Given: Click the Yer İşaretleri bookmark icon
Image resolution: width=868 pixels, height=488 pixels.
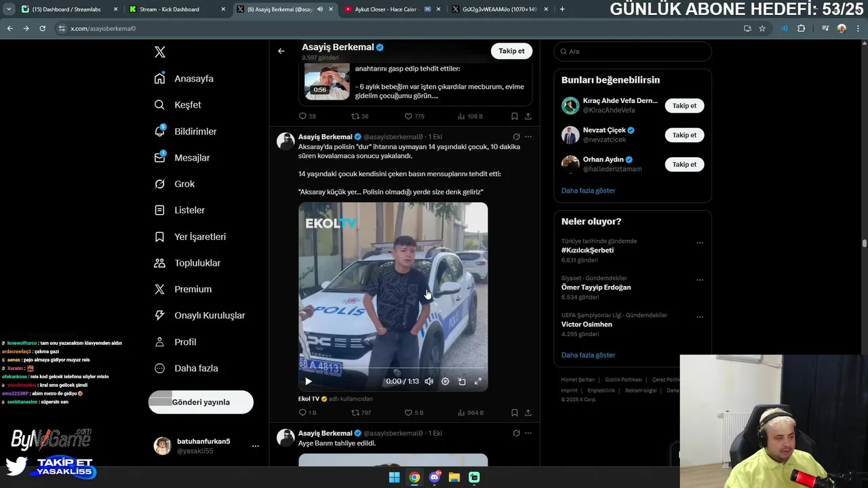Looking at the screenshot, I should point(159,237).
